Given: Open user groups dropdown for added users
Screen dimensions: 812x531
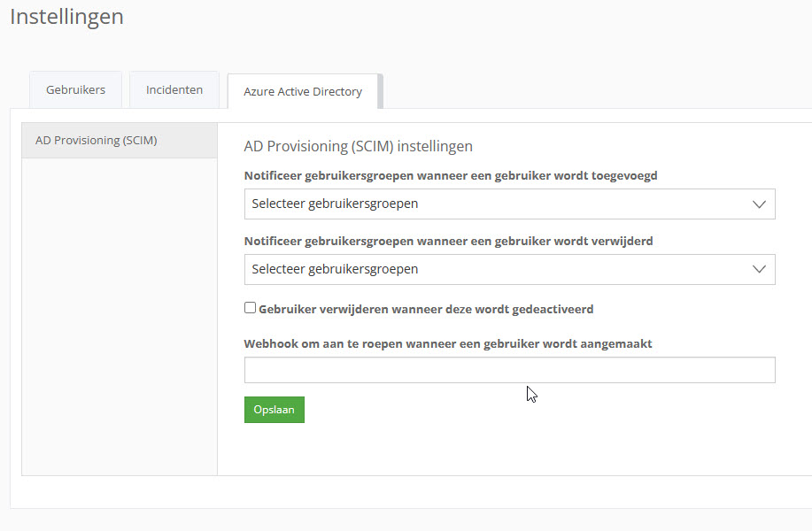Looking at the screenshot, I should [x=509, y=204].
